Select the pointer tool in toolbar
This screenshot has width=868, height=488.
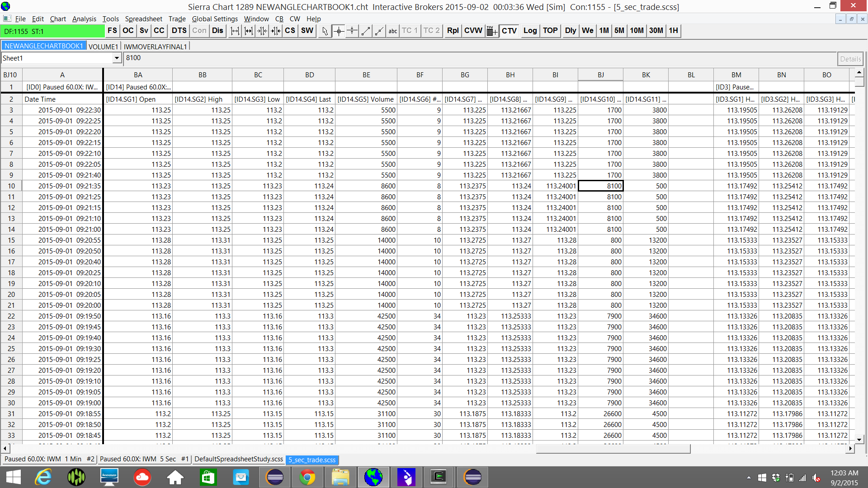pyautogui.click(x=325, y=31)
